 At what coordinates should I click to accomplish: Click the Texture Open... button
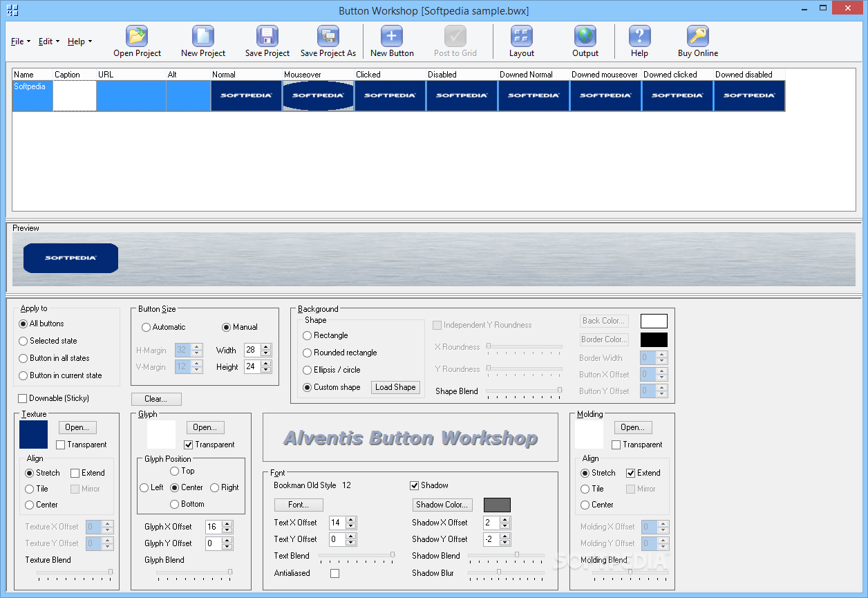pos(77,428)
